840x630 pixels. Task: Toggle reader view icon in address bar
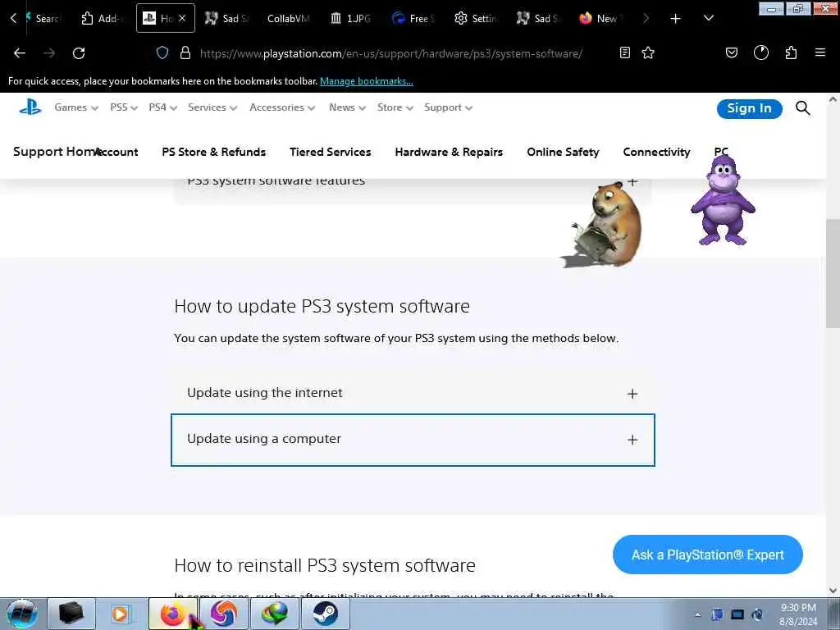(624, 52)
